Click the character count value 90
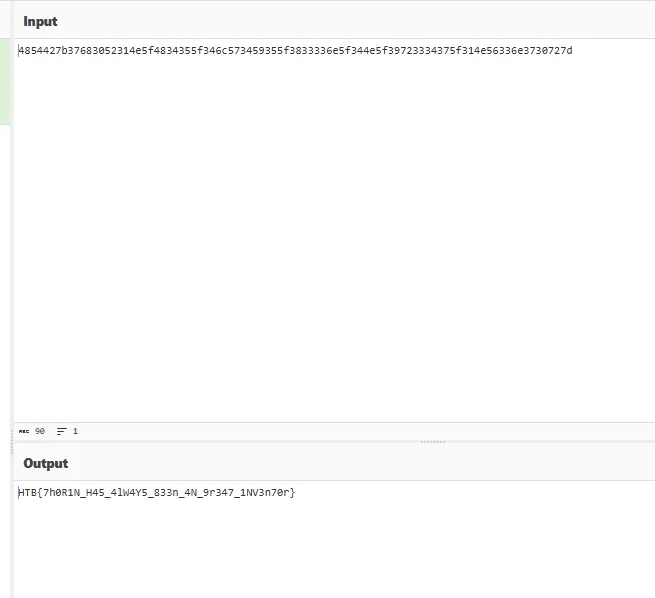This screenshot has width=655, height=598. pos(40,431)
